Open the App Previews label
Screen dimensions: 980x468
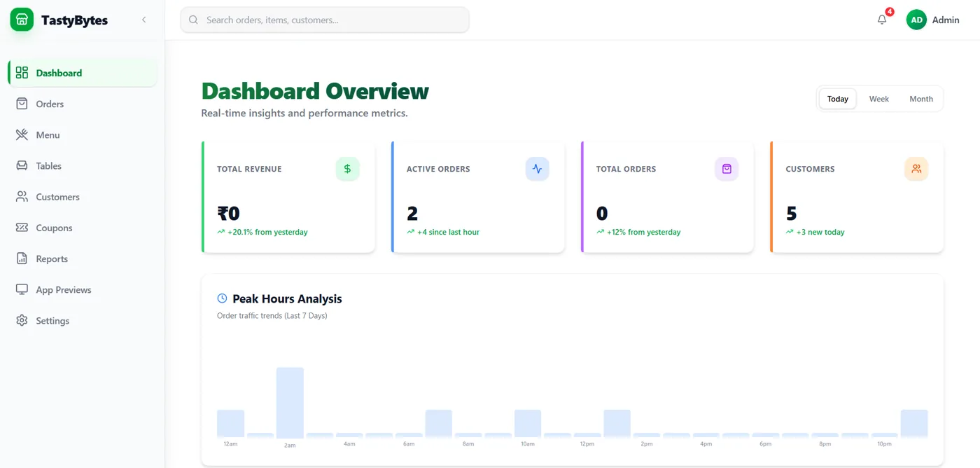[64, 289]
